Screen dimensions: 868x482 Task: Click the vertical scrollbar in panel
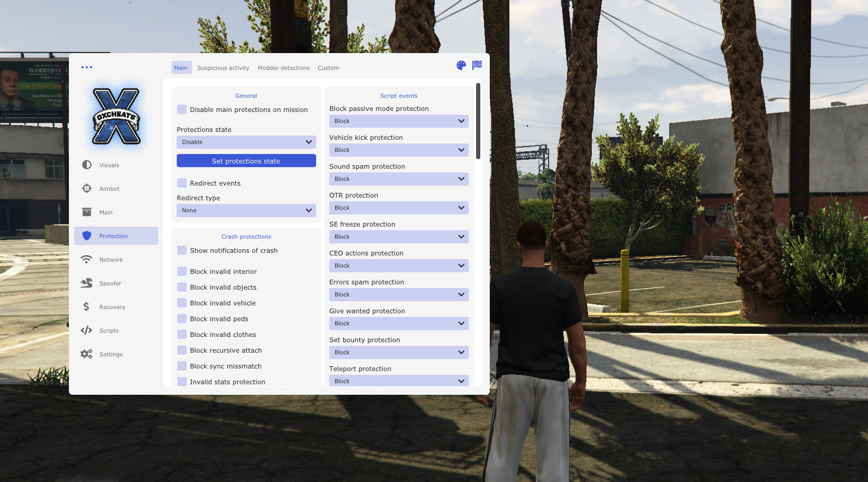[x=478, y=121]
